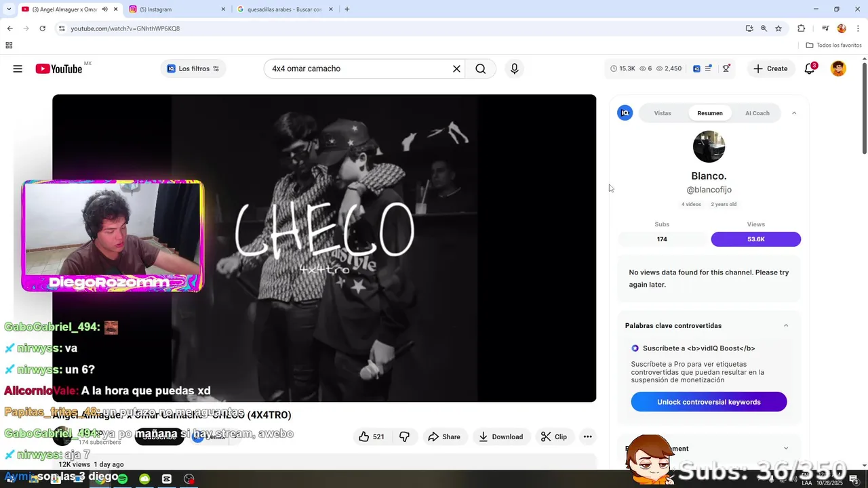This screenshot has width=868, height=488.
Task: Open Todos los favoritos bookmarks folder
Action: coord(834,45)
